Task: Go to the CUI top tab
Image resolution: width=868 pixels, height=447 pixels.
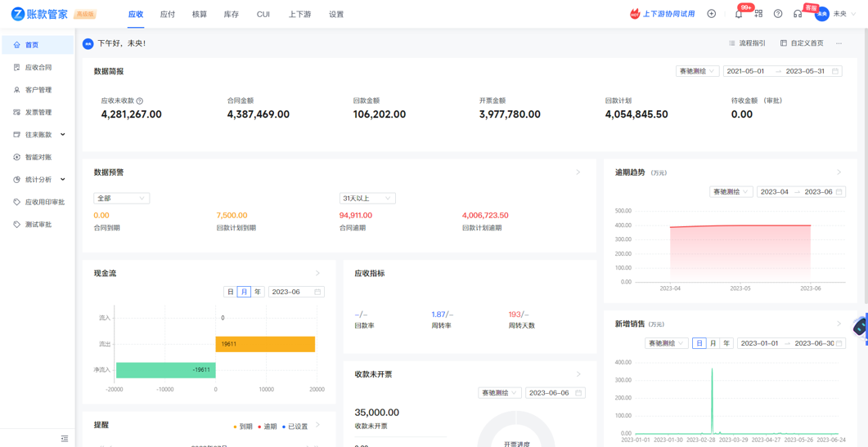Action: point(263,15)
